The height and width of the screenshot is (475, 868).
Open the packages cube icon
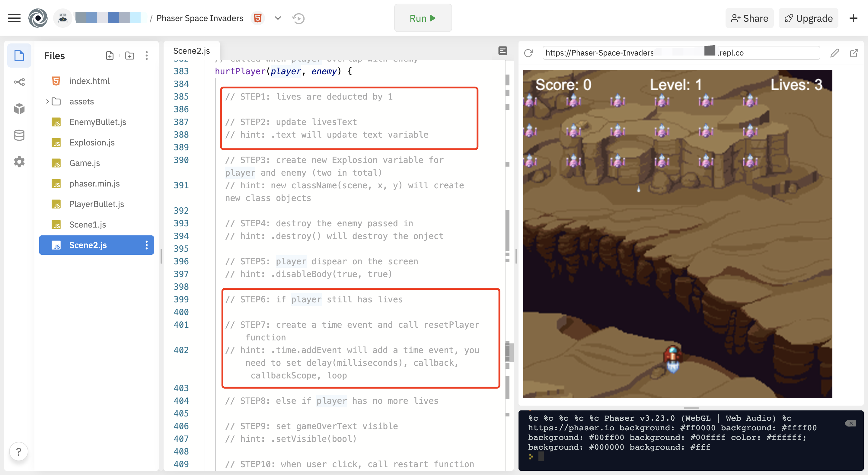coord(19,108)
